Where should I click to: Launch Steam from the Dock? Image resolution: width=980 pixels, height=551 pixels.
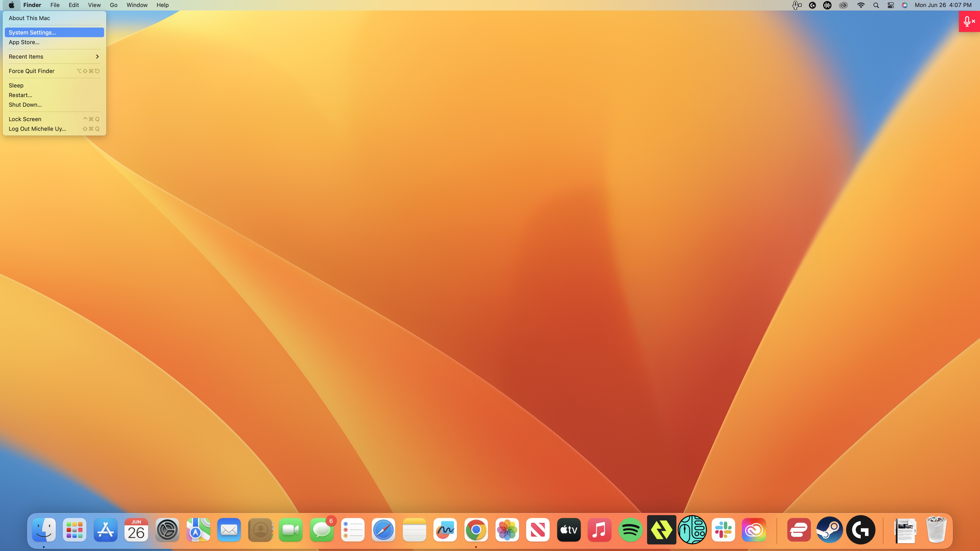point(830,530)
